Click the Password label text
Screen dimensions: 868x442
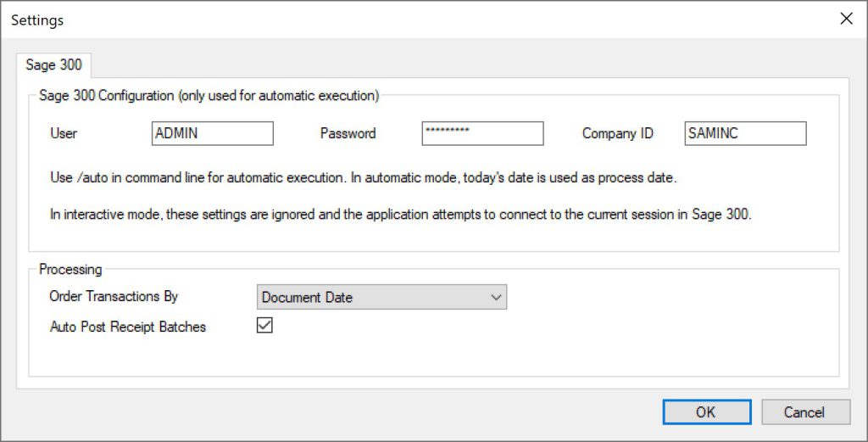[348, 133]
